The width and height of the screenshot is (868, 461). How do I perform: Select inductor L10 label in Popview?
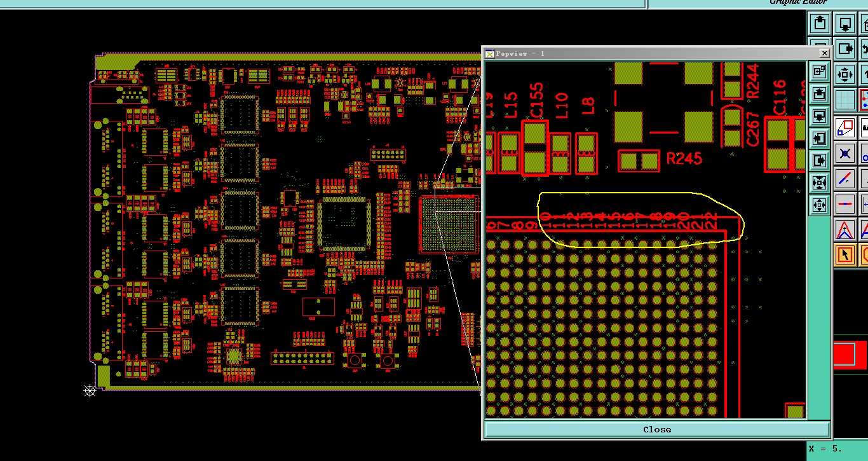562,105
